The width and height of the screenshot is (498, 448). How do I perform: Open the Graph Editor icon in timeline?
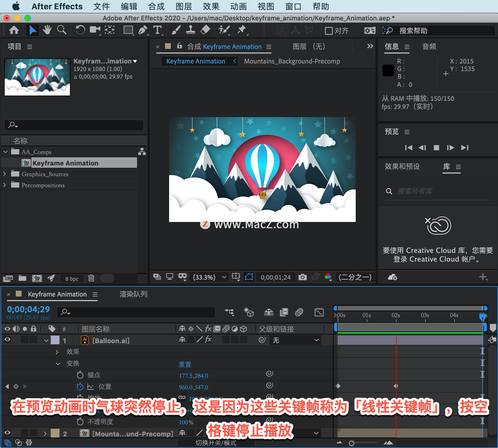(x=319, y=313)
